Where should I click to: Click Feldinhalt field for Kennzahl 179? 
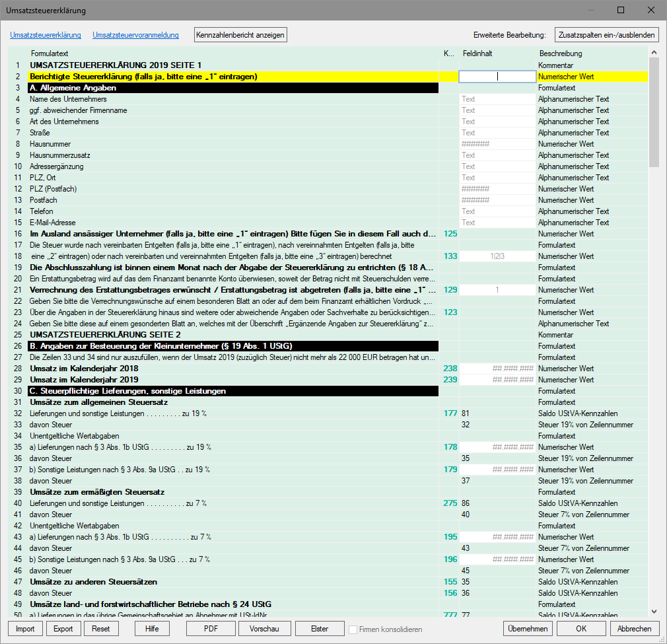click(x=497, y=470)
